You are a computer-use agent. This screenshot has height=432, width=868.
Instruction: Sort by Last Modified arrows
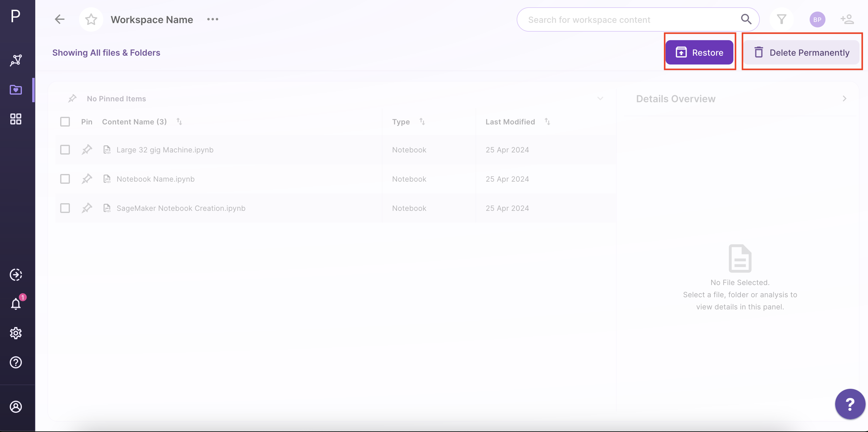[x=547, y=122]
